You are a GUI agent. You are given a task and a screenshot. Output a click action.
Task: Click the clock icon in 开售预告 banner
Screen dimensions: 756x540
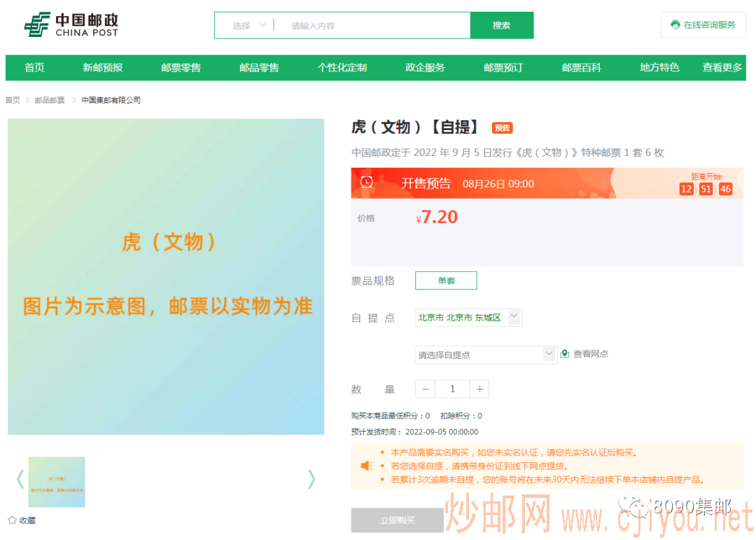coord(367,182)
